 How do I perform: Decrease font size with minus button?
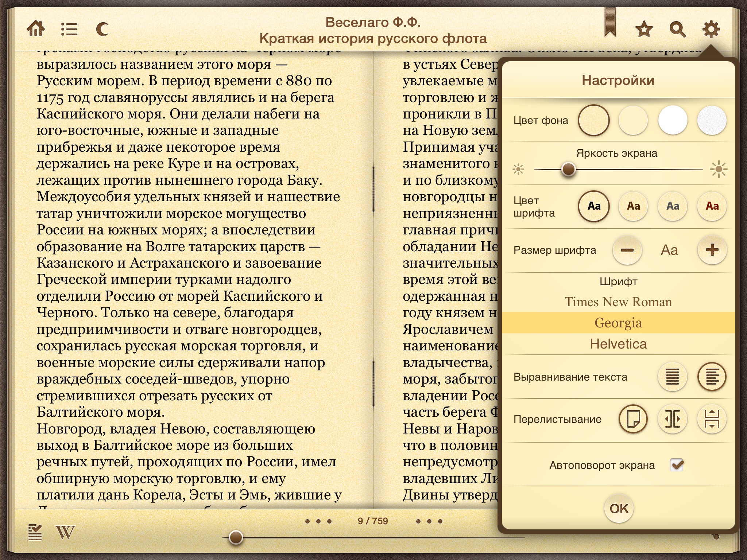click(x=627, y=250)
